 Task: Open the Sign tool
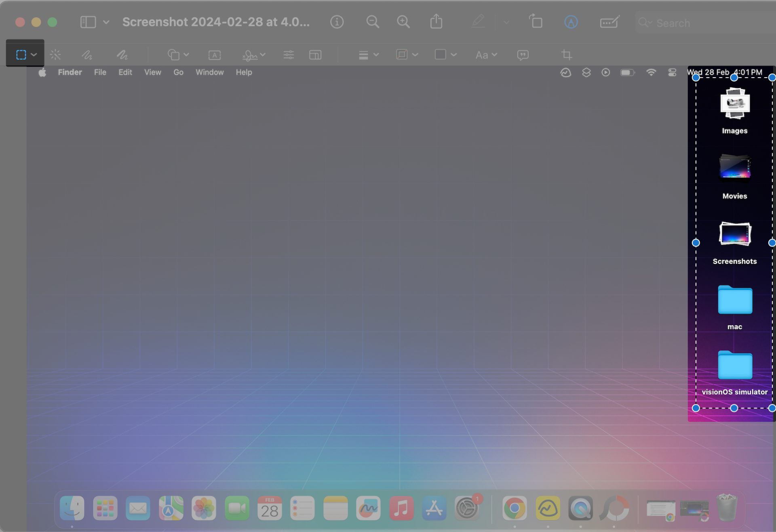(251, 55)
